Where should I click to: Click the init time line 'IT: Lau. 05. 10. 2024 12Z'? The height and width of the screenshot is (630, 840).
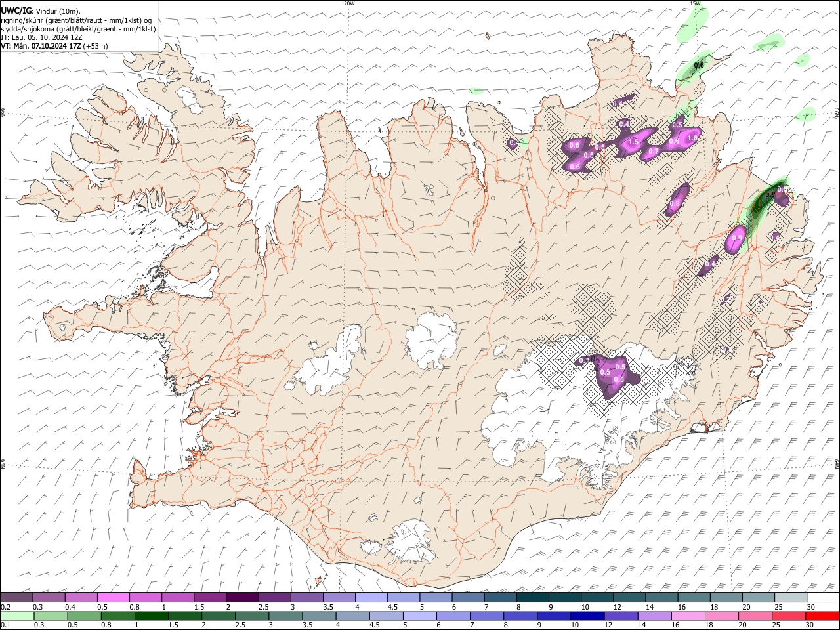[x=42, y=37]
